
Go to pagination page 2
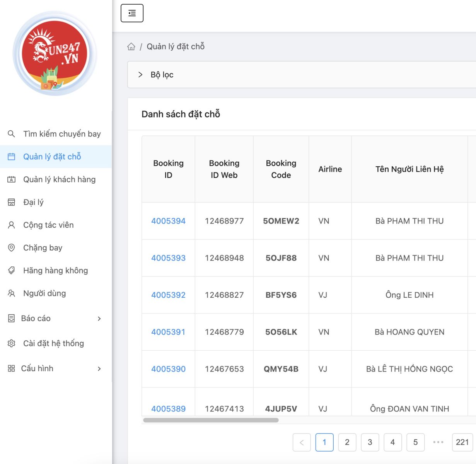tap(347, 442)
